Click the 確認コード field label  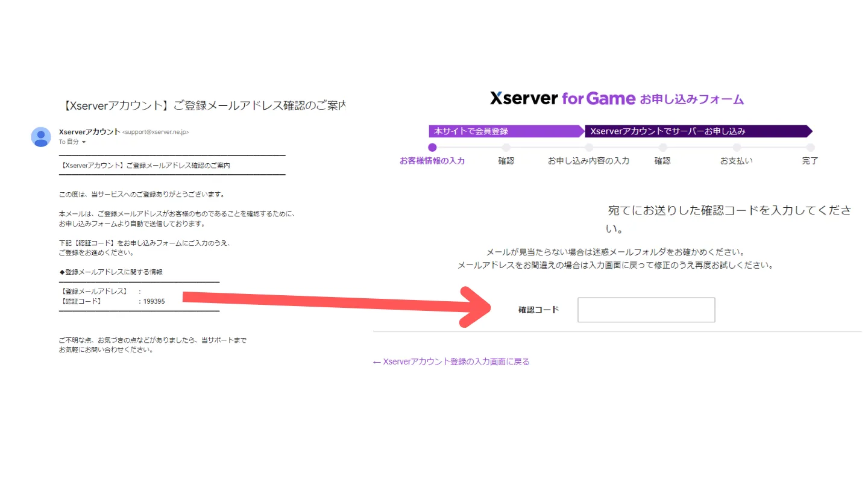point(539,310)
